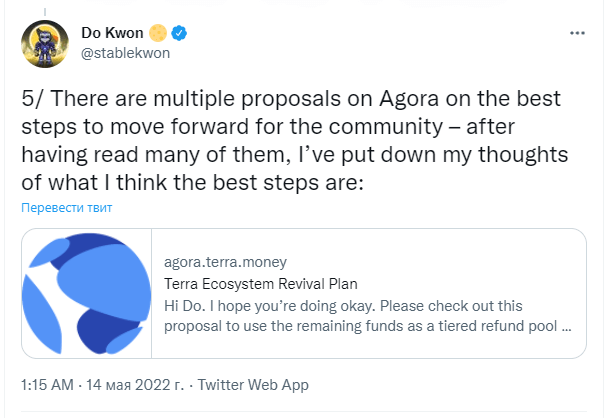Image resolution: width=606 pixels, height=418 pixels.
Task: Click the Do Kwon display name
Action: pos(112,33)
